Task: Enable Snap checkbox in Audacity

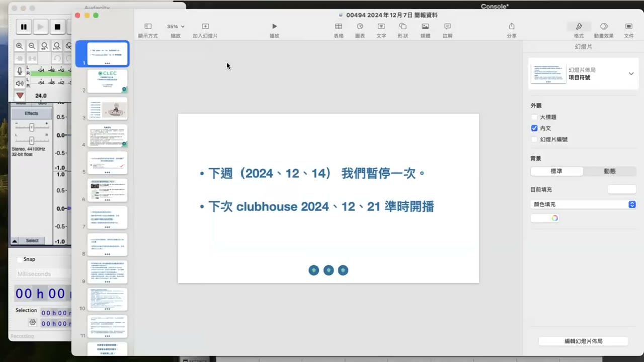Action: [x=20, y=259]
